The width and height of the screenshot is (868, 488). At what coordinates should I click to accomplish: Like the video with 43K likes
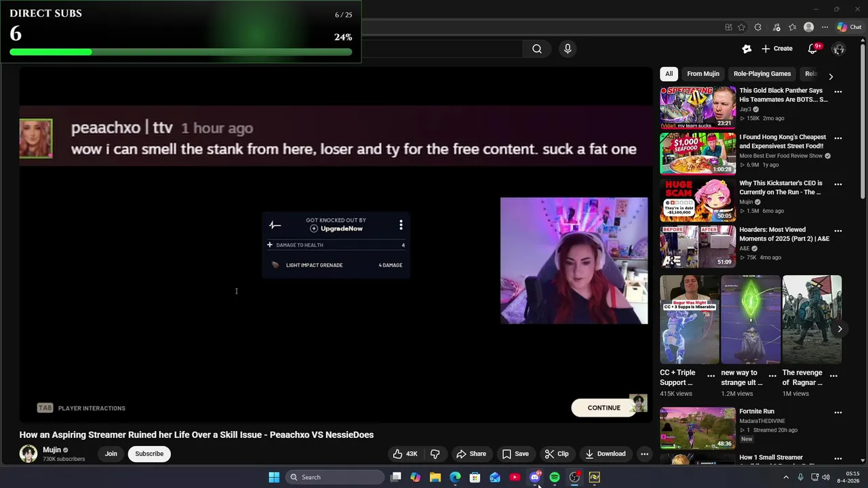click(x=404, y=454)
